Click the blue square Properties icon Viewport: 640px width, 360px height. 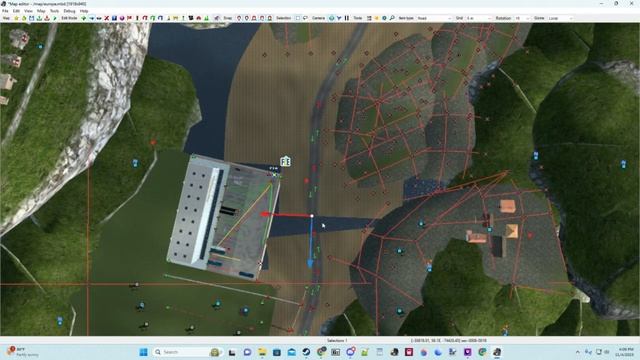114,18
